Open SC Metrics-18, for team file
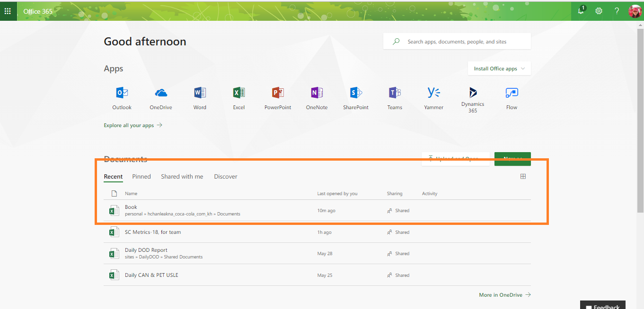 (153, 232)
